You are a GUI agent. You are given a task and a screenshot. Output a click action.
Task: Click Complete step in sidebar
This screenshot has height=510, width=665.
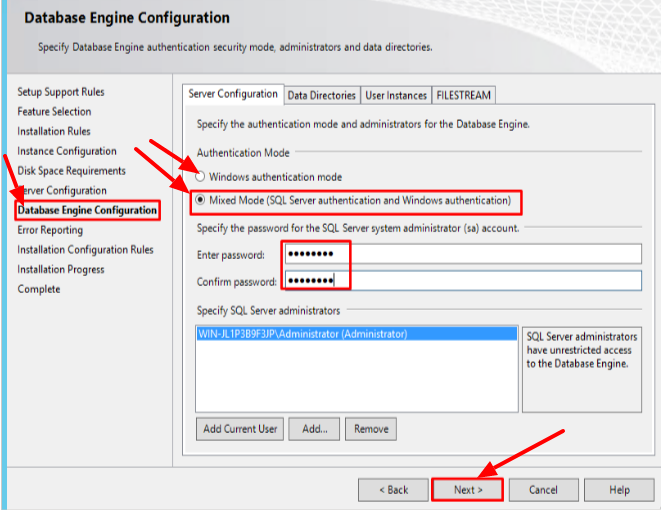[x=39, y=289]
